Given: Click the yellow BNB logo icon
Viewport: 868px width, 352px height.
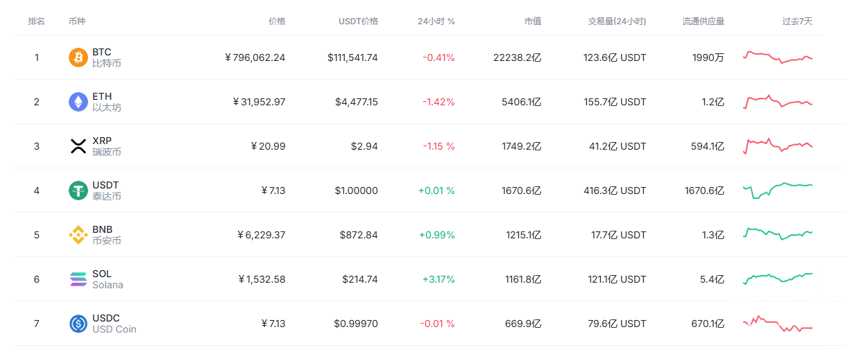Looking at the screenshot, I should click(x=78, y=235).
